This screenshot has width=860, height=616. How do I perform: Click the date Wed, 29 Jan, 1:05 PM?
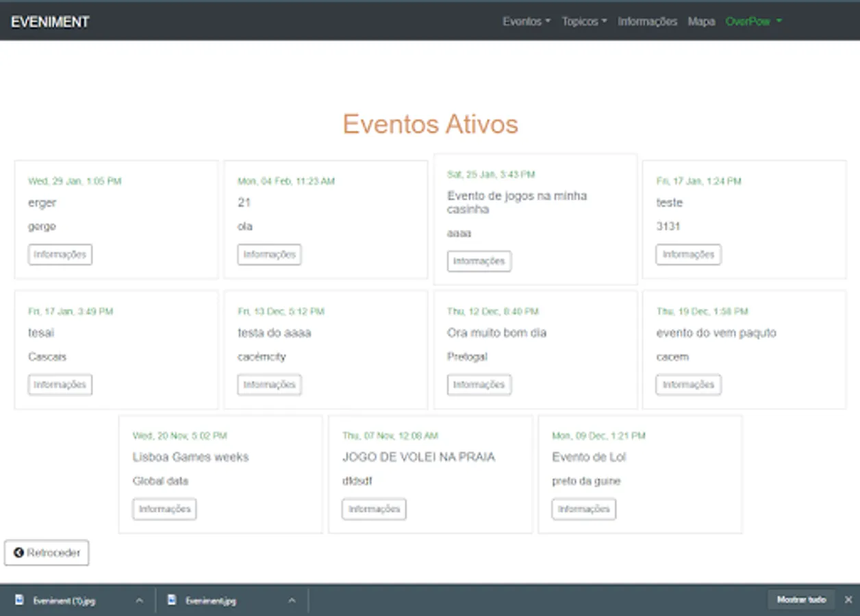[75, 181]
